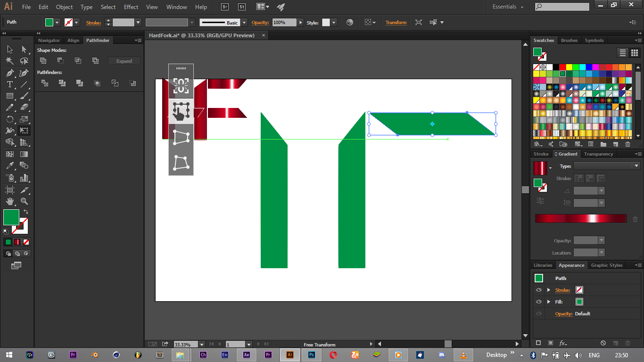Select the Paintbrush tool
Image resolution: width=644 pixels, height=362 pixels.
[x=24, y=96]
